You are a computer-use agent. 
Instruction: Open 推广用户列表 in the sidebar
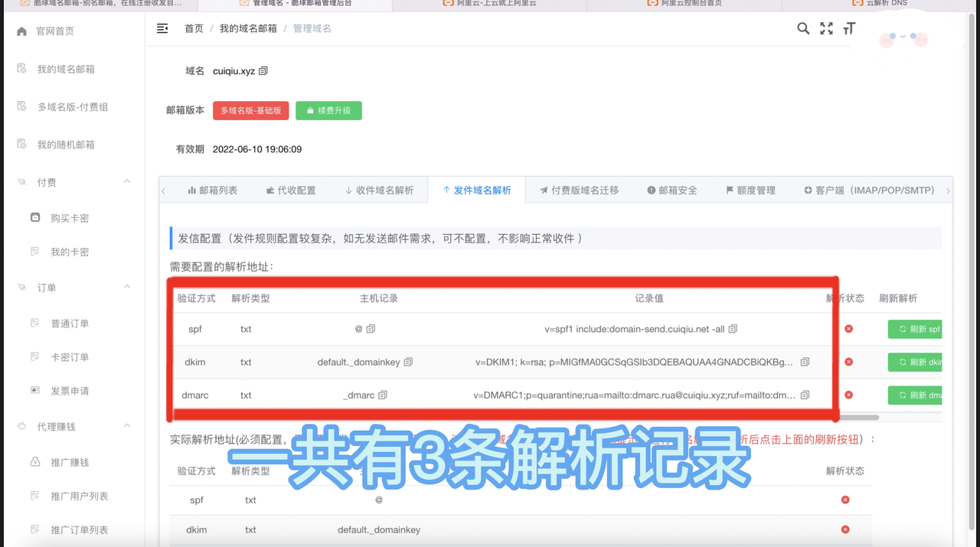(x=80, y=496)
